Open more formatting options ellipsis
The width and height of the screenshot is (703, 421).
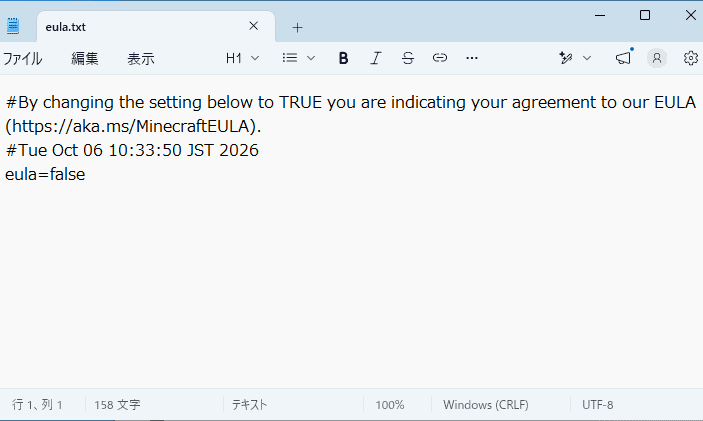point(472,58)
